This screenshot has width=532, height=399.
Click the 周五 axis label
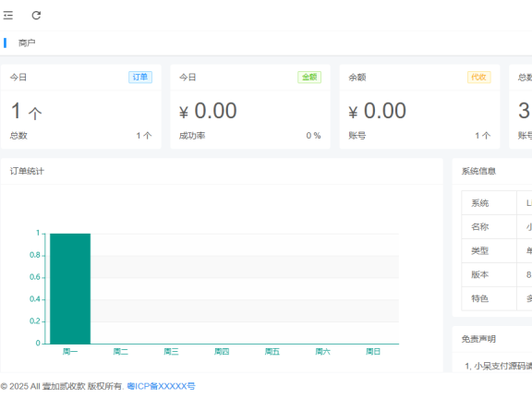pyautogui.click(x=272, y=352)
